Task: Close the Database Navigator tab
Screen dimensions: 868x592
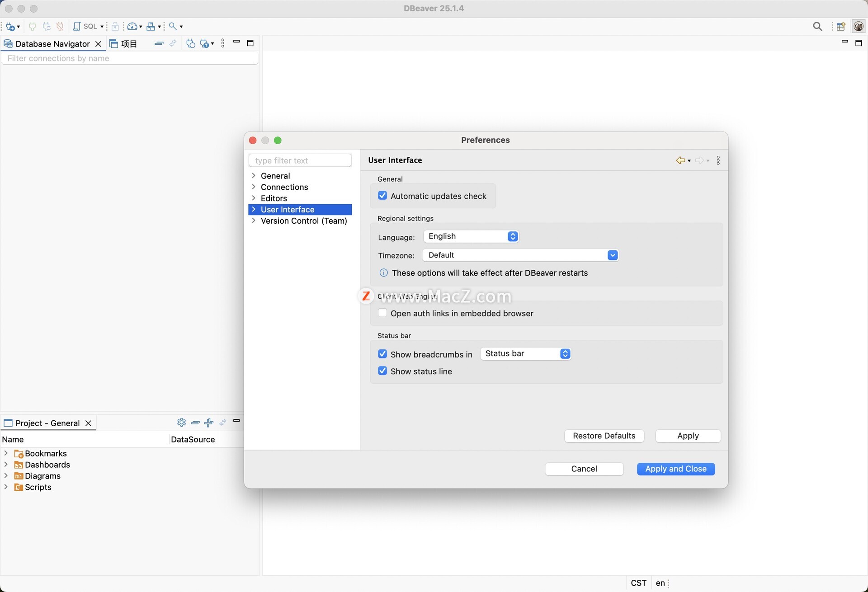Action: [x=98, y=44]
